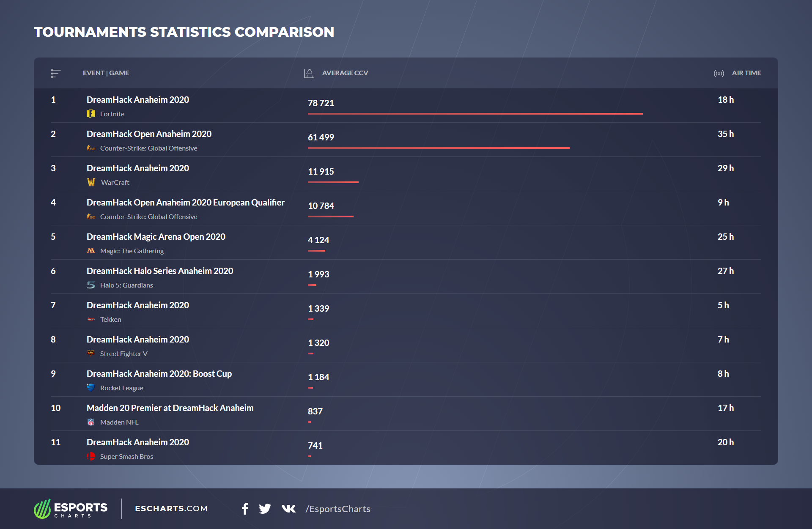Sort by the AVERAGE CCV column header
The width and height of the screenshot is (812, 529).
pyautogui.click(x=345, y=73)
